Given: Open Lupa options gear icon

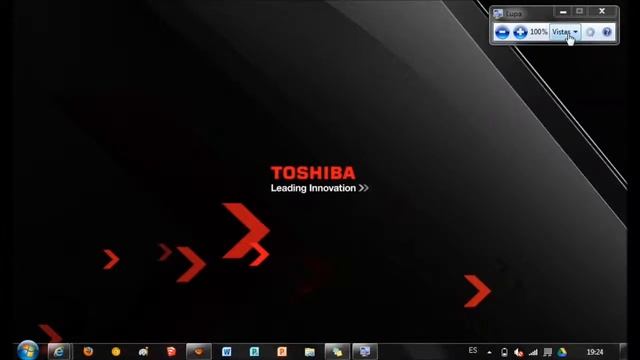Looking at the screenshot, I should click(x=590, y=32).
